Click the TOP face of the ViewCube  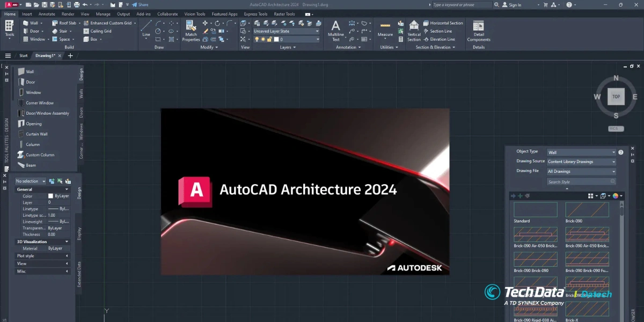tap(616, 97)
